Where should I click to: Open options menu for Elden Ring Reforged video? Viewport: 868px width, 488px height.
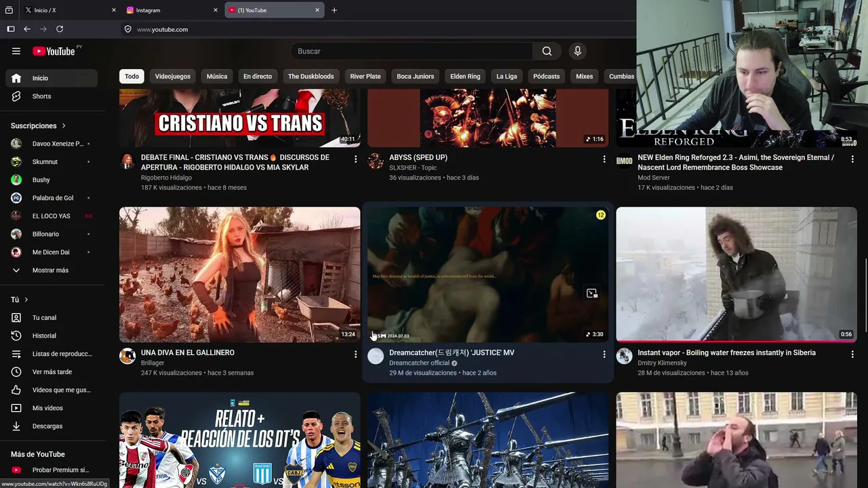click(852, 159)
